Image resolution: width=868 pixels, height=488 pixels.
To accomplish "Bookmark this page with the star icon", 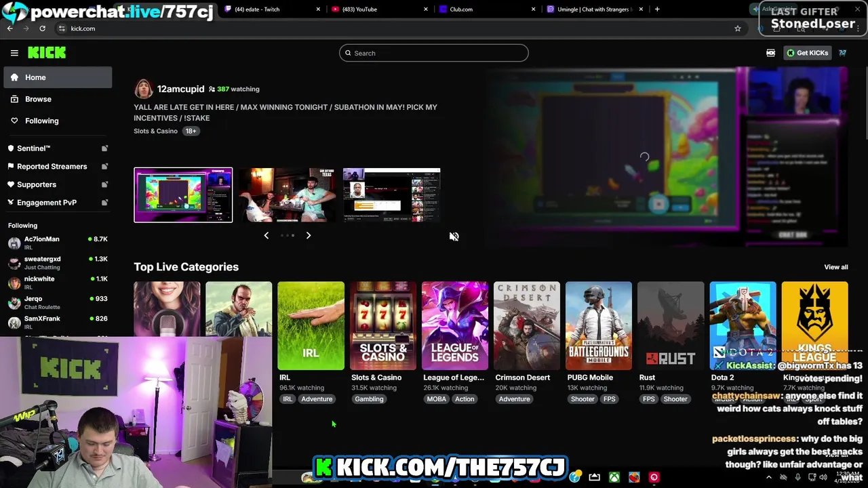I will 738,28.
